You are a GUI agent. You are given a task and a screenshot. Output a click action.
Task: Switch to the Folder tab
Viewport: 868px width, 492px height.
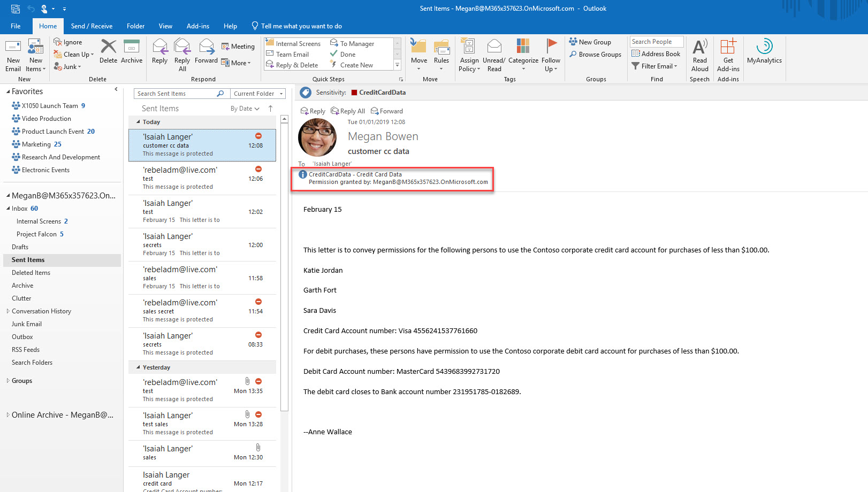point(135,26)
